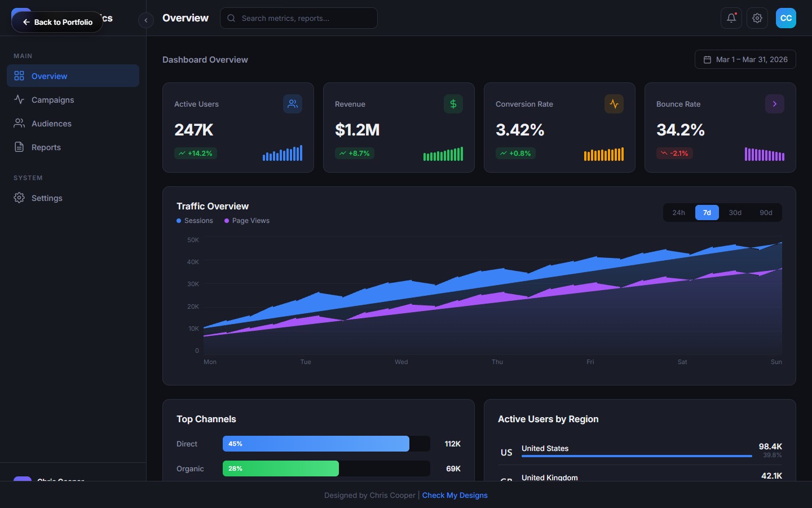Viewport: 812px width, 508px height.
Task: Click the Revenue green sparkline bars
Action: (x=443, y=154)
